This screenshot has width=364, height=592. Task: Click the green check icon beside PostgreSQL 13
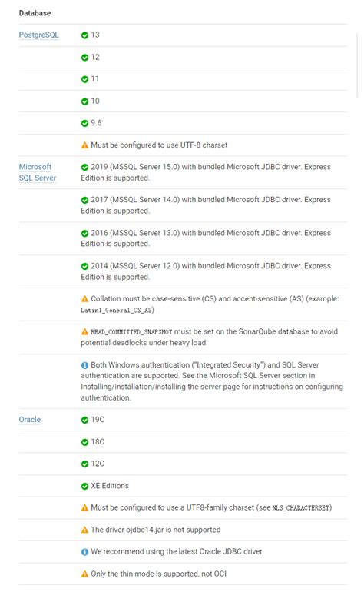[x=85, y=35]
